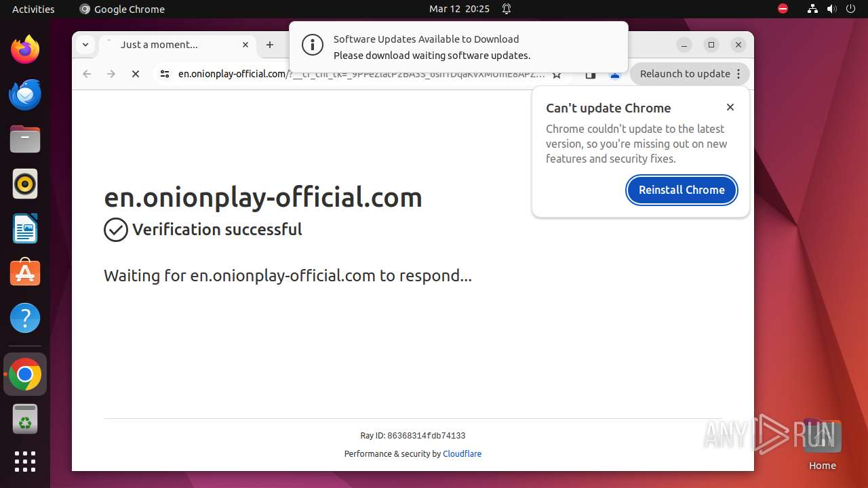This screenshot has height=488, width=868.
Task: Click 'Verification successful' text
Action: pyautogui.click(x=217, y=230)
